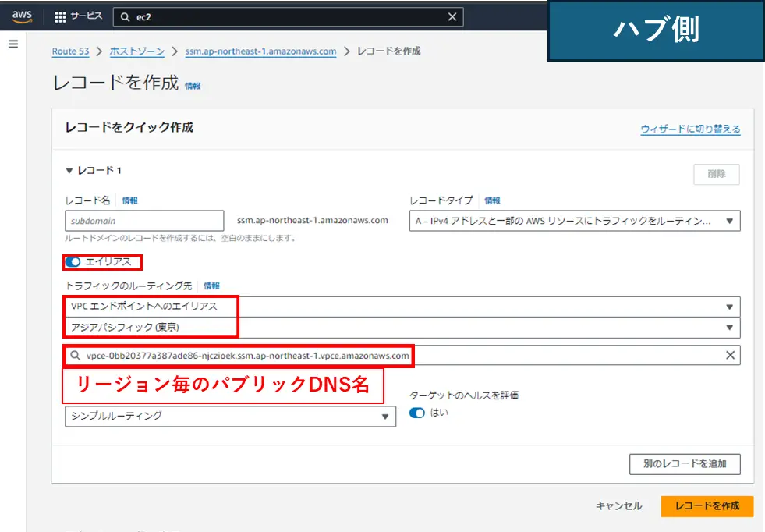Viewport: 765px width, 532px height.
Task: Click the サービス menu label
Action: tap(87, 16)
